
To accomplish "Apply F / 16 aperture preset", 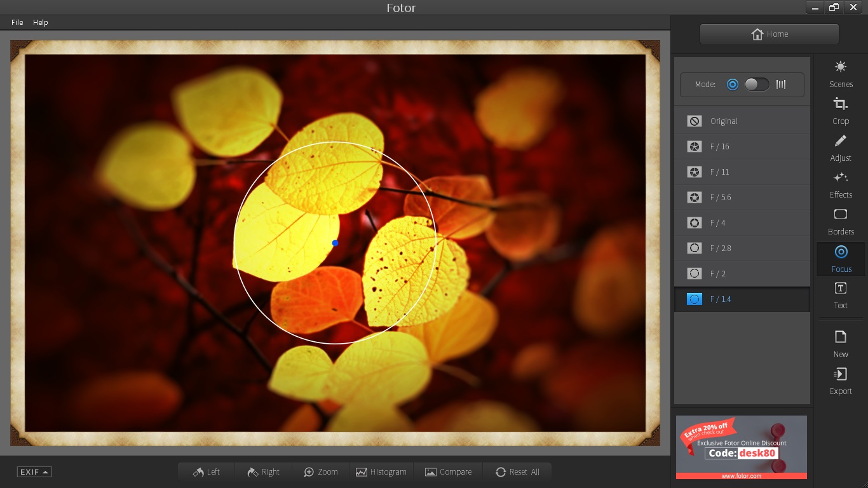I will point(742,146).
